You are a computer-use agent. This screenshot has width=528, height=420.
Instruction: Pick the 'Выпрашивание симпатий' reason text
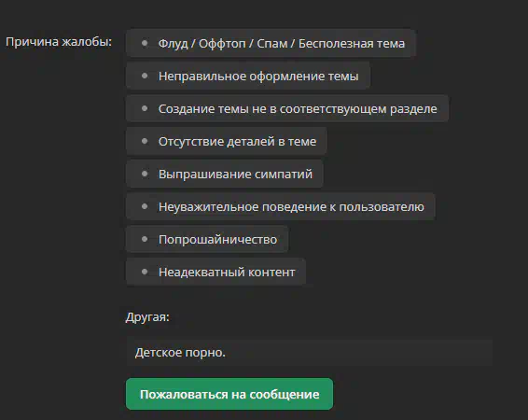click(235, 175)
